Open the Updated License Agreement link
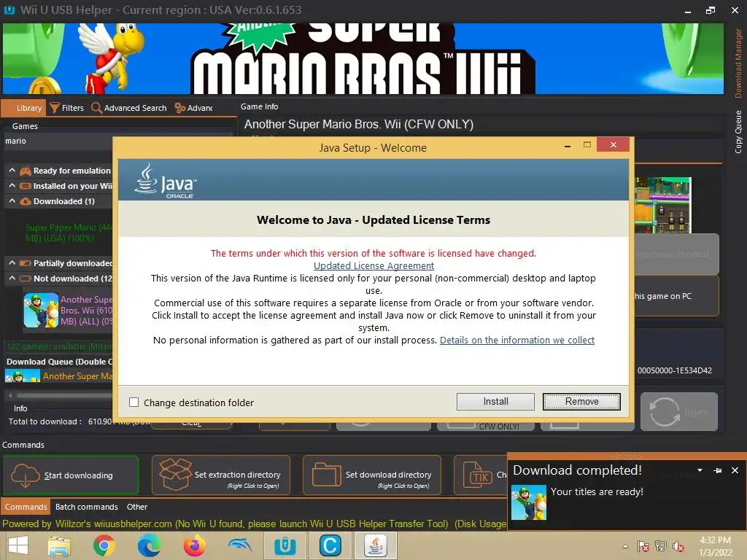Screen dimensions: 747x560 (373, 265)
